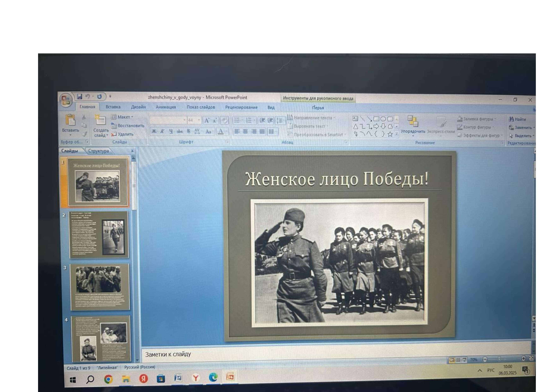This screenshot has height=392, width=554.
Task: Expand the shapes gallery More arrow
Action: coord(396,134)
